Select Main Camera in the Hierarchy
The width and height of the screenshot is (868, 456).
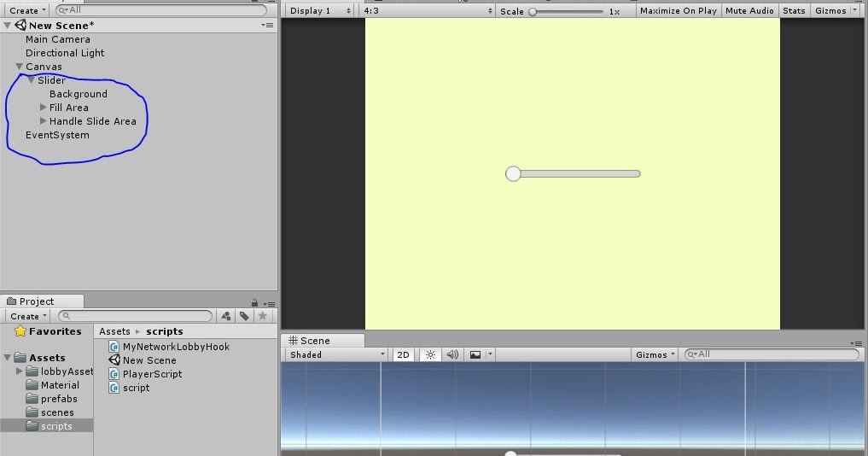57,39
